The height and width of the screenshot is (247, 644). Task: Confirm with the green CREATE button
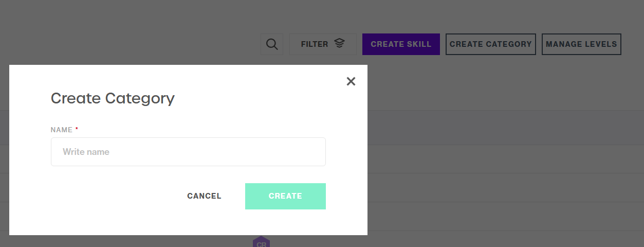[285, 196]
